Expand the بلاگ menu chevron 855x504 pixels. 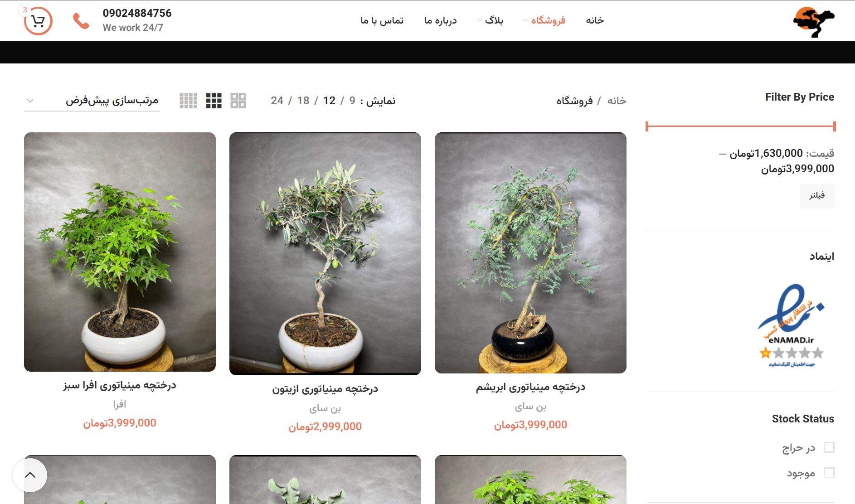(x=480, y=20)
